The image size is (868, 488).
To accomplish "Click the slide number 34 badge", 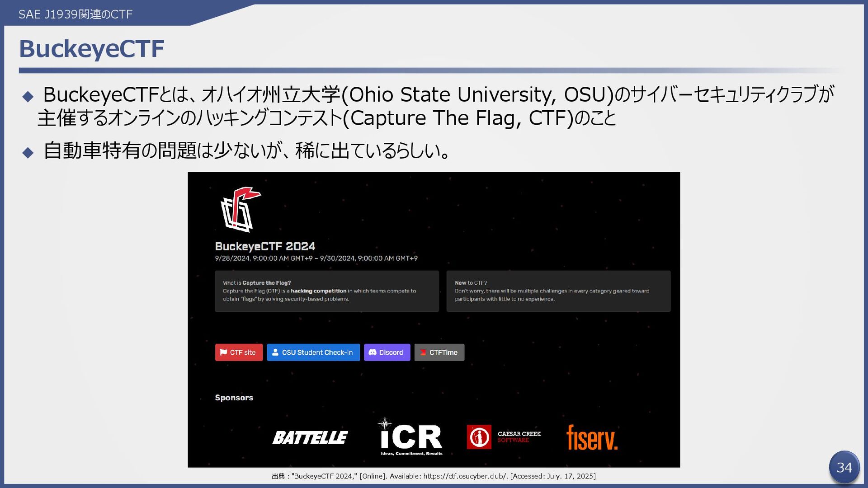I will [844, 467].
